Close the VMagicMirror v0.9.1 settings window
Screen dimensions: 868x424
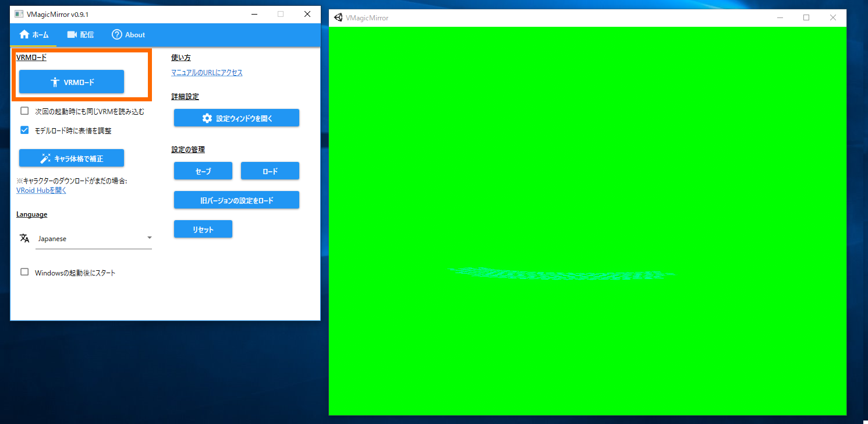pyautogui.click(x=307, y=13)
